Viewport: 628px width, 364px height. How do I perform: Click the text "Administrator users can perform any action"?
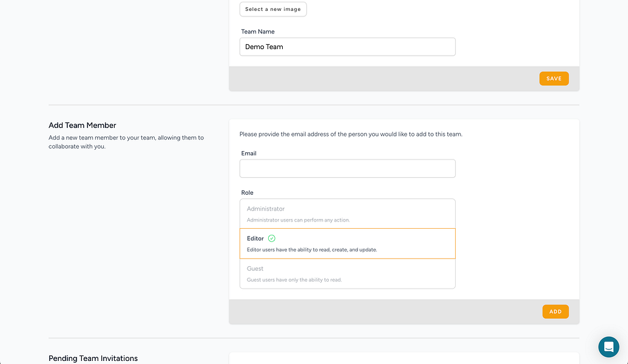click(298, 220)
